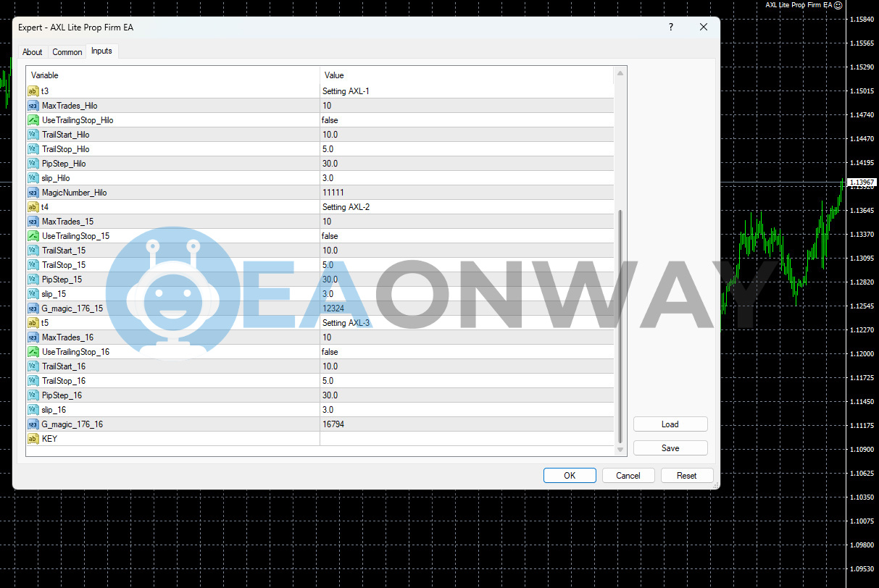Select the MaxTrades_Hilo value 10
Image resolution: width=879 pixels, height=588 pixels.
(327, 106)
